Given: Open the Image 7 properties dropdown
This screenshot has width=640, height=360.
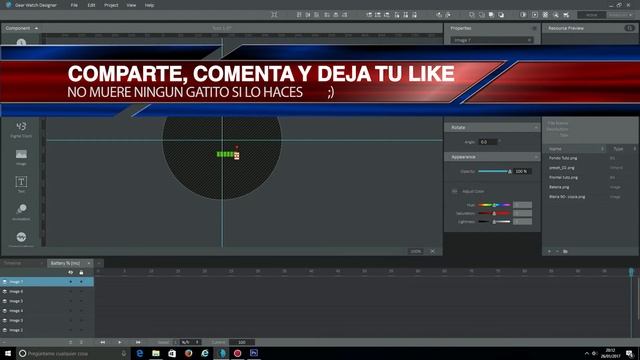Looking at the screenshot, I should click(492, 40).
